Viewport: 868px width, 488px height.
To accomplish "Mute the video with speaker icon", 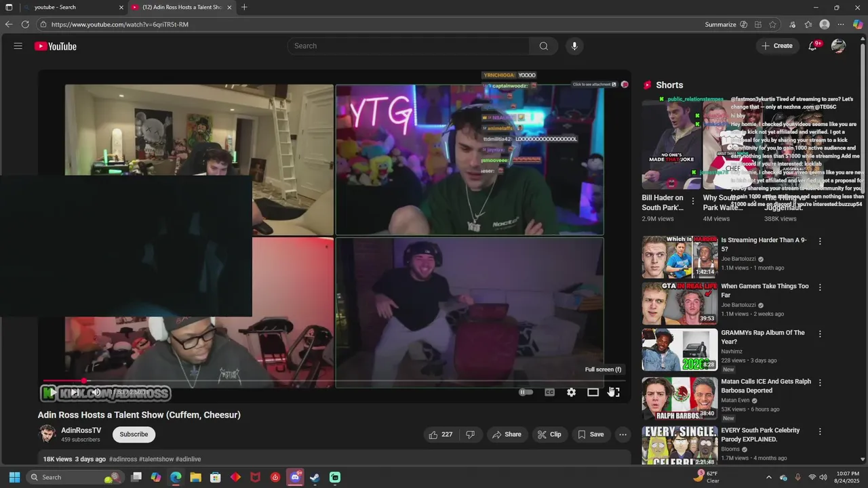I will 96,392.
